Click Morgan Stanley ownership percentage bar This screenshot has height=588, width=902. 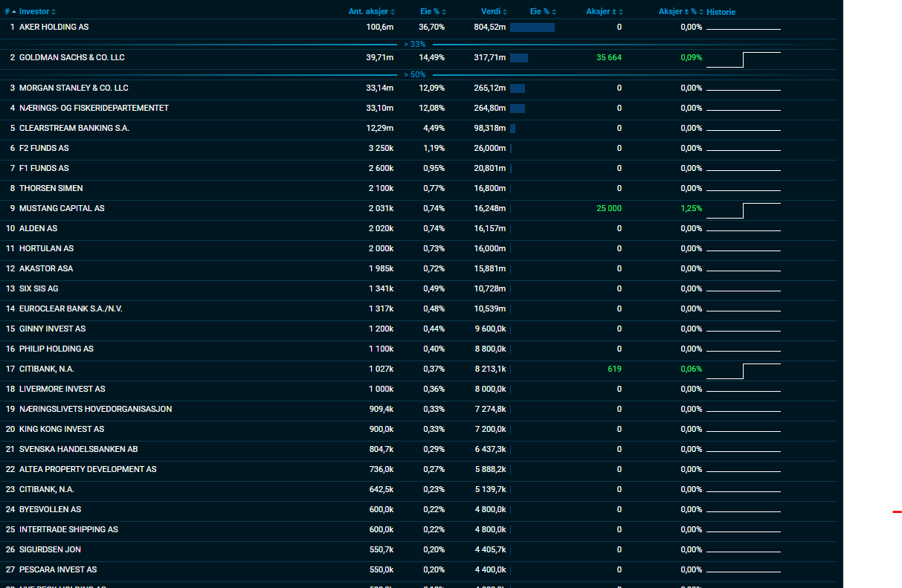point(518,88)
